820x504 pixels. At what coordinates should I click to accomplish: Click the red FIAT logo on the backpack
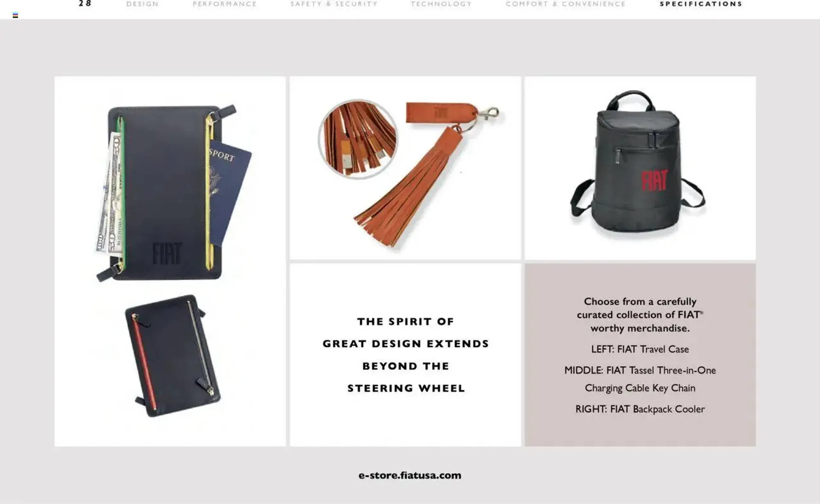(x=654, y=180)
